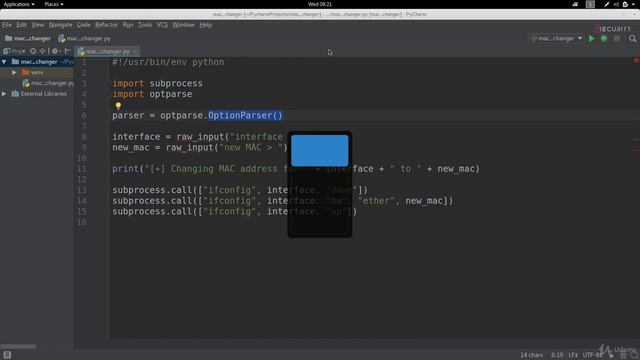Click the clock showing Wed 09:21
This screenshot has width=640, height=360.
tap(320, 4)
